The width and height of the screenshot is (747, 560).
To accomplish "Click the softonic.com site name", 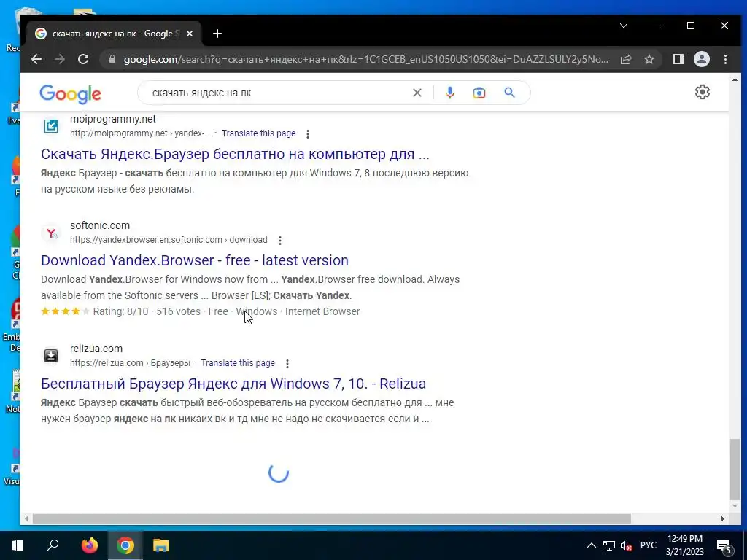I will (99, 225).
